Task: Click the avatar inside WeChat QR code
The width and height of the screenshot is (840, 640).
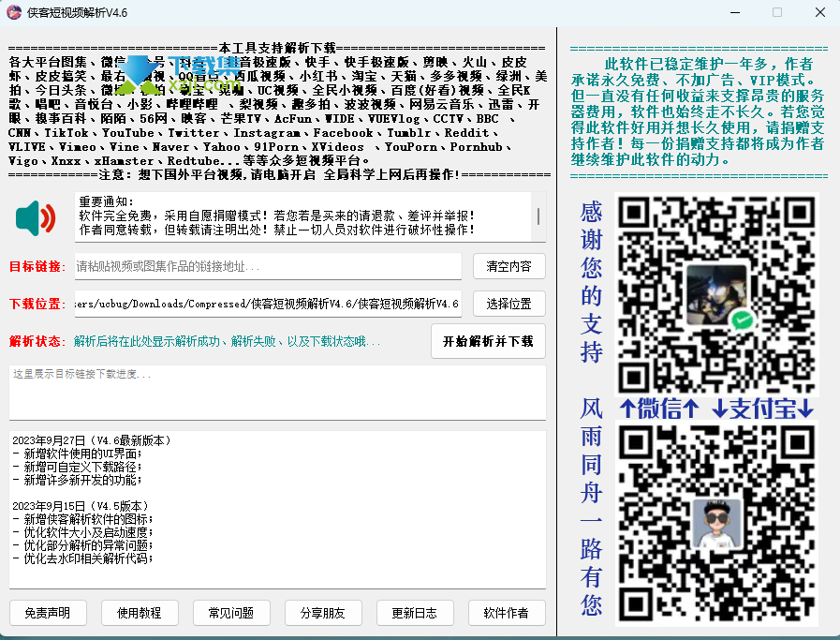Action: point(716,294)
